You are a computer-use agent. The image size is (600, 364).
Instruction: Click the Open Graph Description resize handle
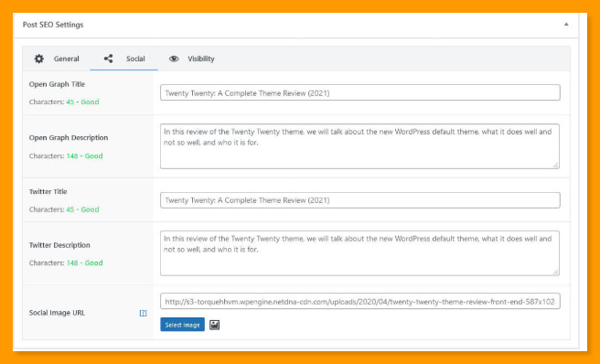[555, 165]
